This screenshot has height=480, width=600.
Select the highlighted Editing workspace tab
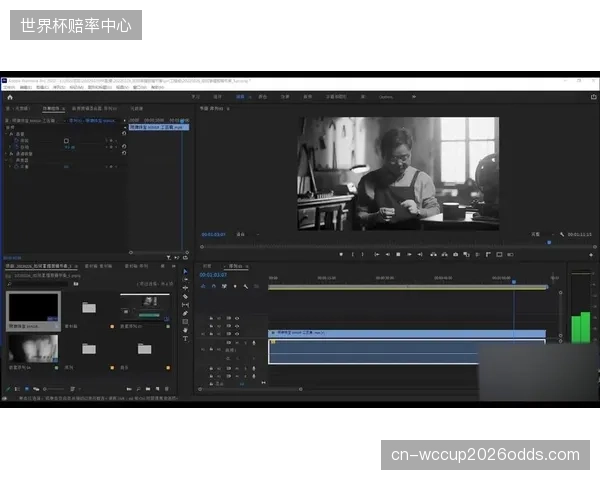pyautogui.click(x=240, y=97)
